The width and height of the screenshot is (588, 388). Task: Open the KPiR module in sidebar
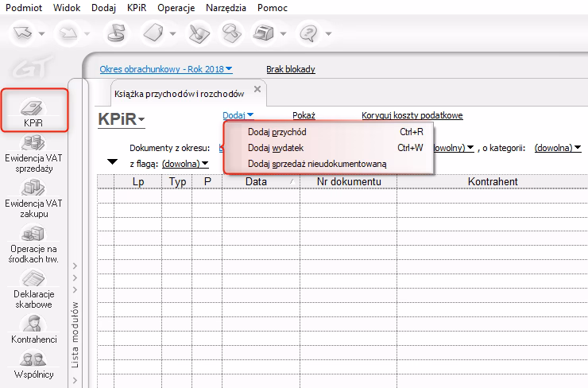pos(33,112)
